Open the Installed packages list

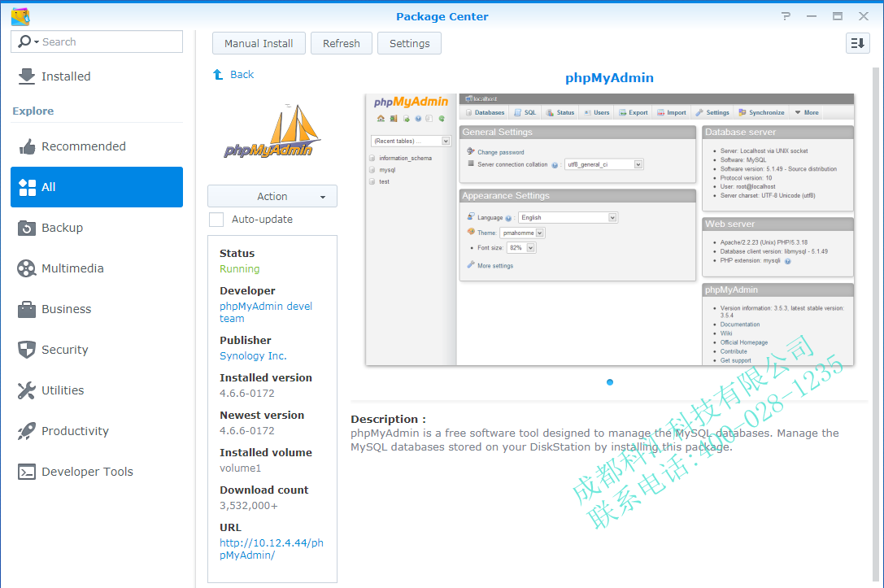tap(97, 76)
